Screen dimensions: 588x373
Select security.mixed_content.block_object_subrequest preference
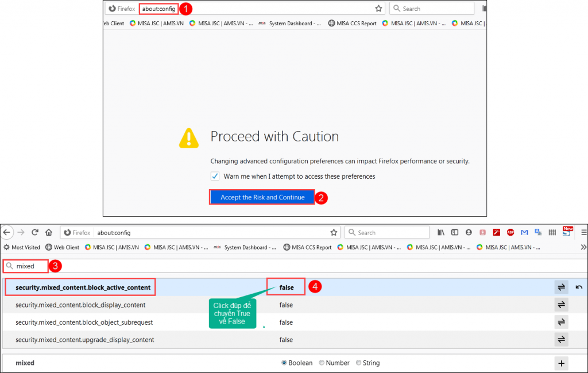tap(84, 322)
